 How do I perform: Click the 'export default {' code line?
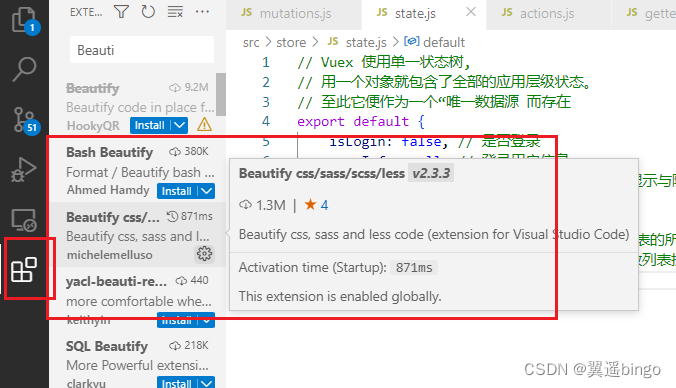point(361,122)
